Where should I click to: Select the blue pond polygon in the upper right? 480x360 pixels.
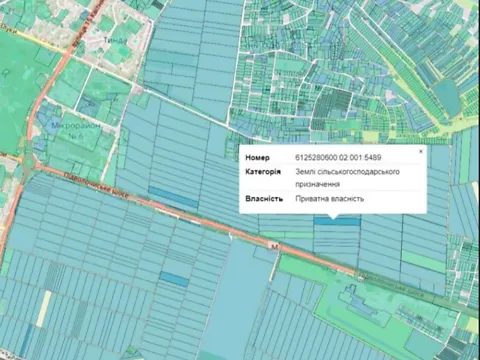point(448,98)
